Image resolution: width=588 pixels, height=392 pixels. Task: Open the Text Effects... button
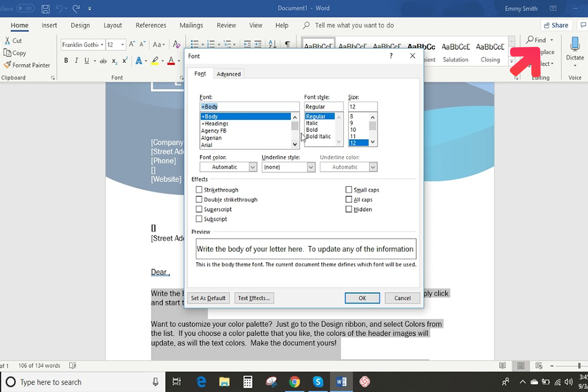tap(254, 298)
